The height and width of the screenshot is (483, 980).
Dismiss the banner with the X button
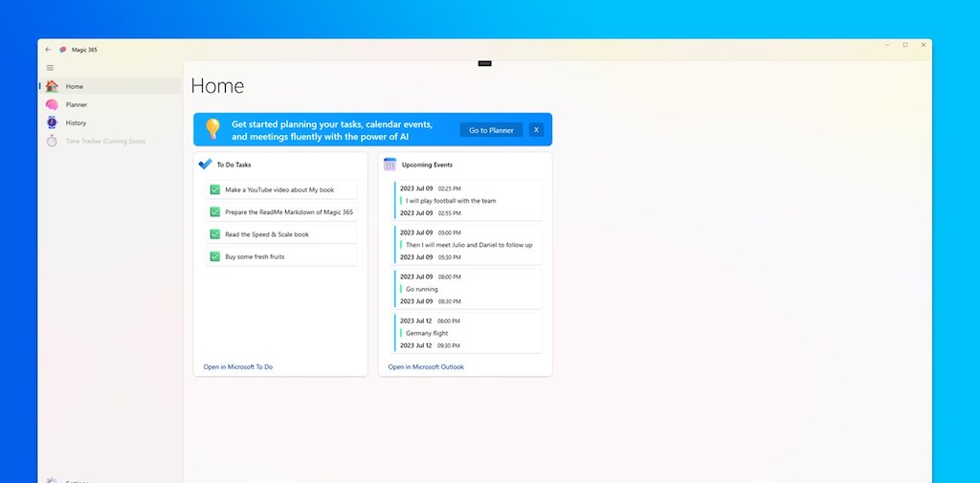pos(536,130)
